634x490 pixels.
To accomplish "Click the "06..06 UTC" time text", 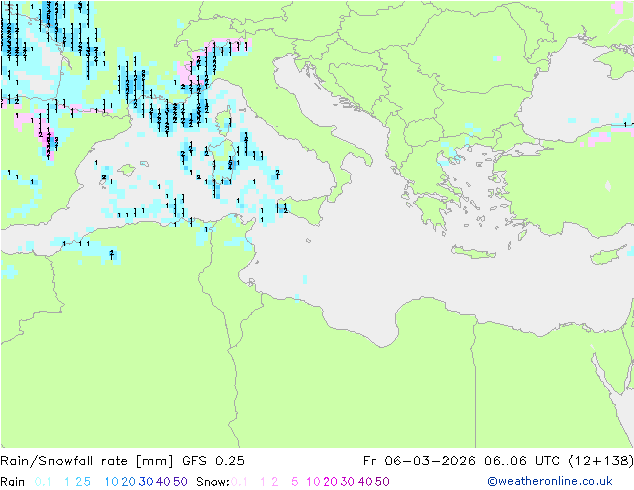I will coord(521,461).
